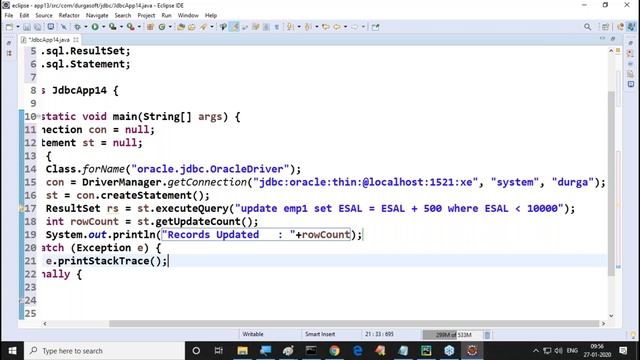Screen dimensions: 640x360
Task: Click the Last Edit Location icon
Action: click(325, 27)
